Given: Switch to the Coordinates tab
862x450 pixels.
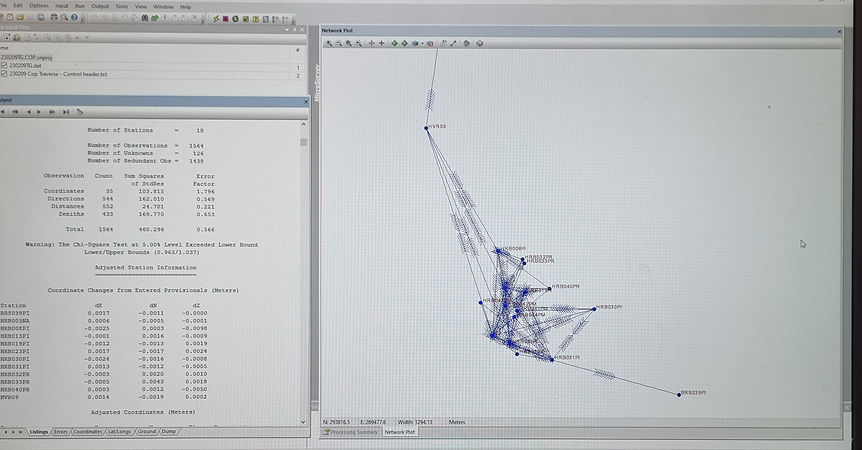Looking at the screenshot, I should (x=87, y=432).
